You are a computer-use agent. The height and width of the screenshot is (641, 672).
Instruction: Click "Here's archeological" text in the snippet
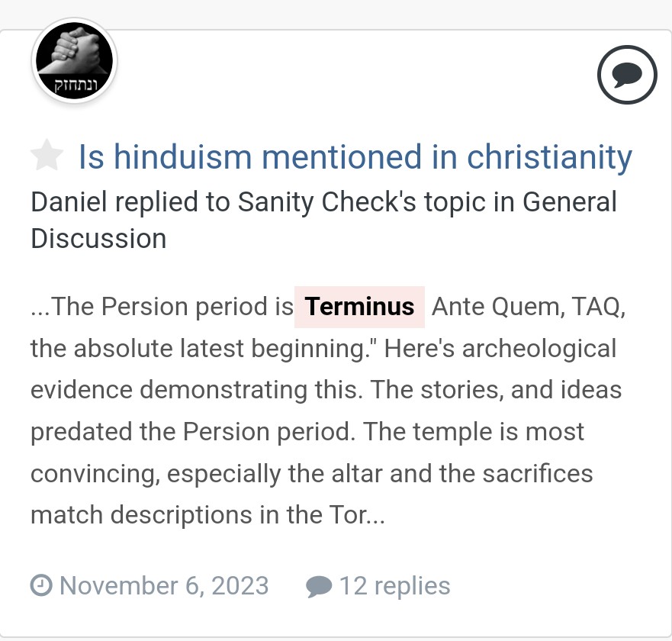(x=500, y=348)
